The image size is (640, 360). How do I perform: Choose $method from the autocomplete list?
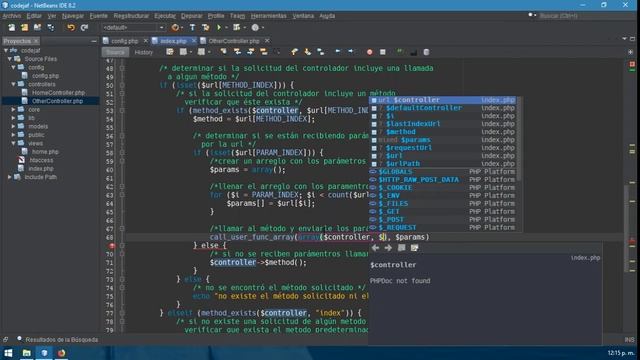(443, 131)
